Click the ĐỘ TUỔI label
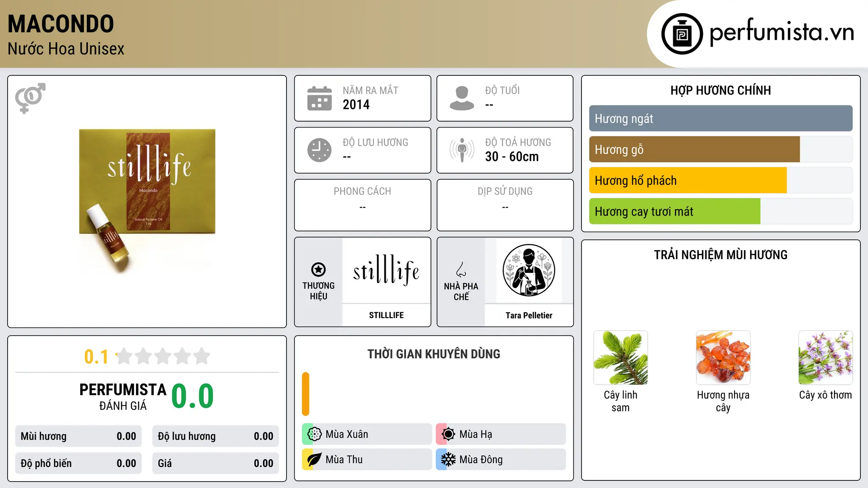The height and width of the screenshot is (488, 868). click(x=502, y=91)
